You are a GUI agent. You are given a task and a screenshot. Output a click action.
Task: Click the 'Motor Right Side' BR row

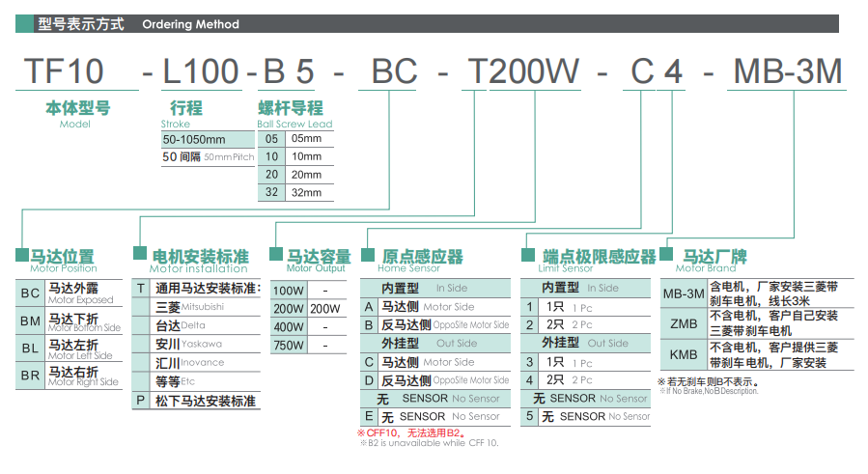click(70, 376)
